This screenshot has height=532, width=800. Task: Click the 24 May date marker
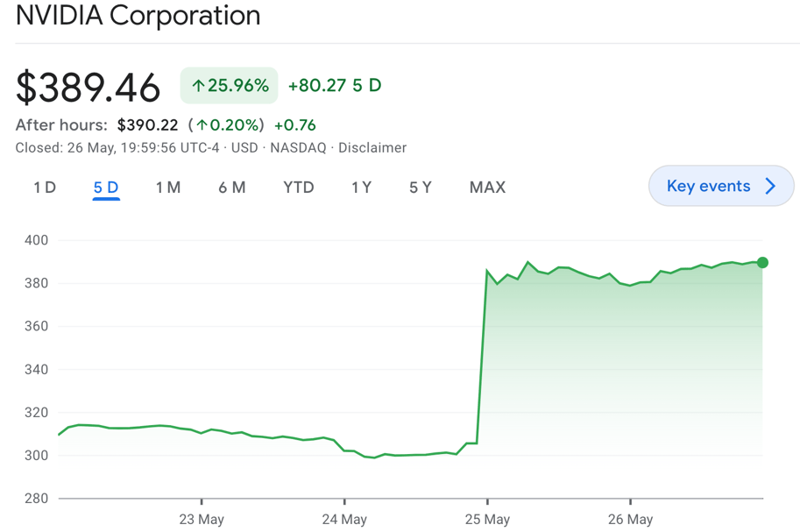344,519
